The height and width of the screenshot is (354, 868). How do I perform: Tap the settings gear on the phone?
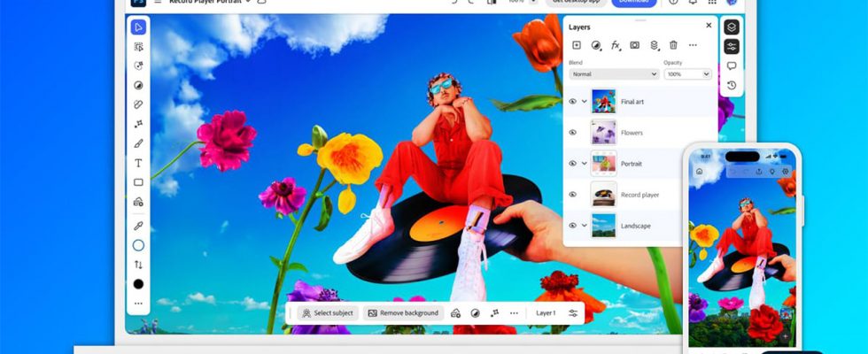pos(785,172)
